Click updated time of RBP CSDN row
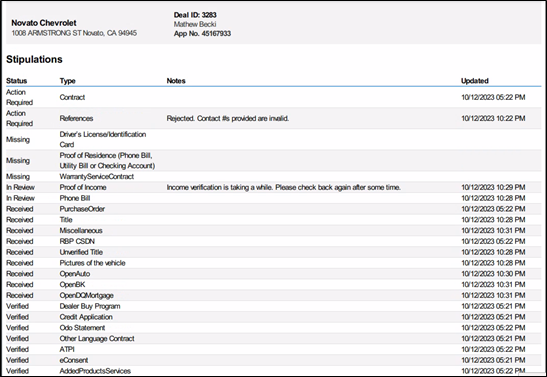547x377 pixels. tap(493, 241)
